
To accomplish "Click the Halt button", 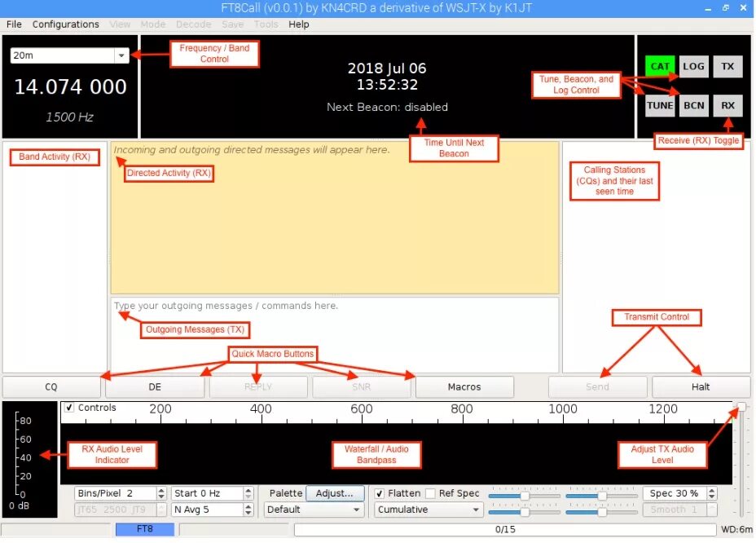I will point(701,386).
